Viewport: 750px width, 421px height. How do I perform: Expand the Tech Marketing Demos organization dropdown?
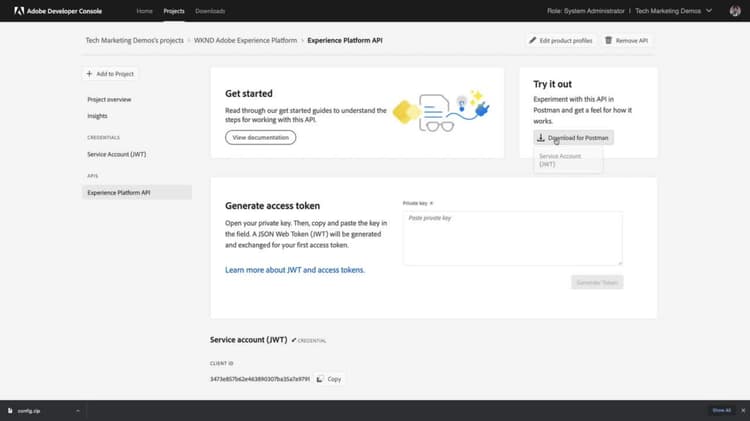coord(673,11)
